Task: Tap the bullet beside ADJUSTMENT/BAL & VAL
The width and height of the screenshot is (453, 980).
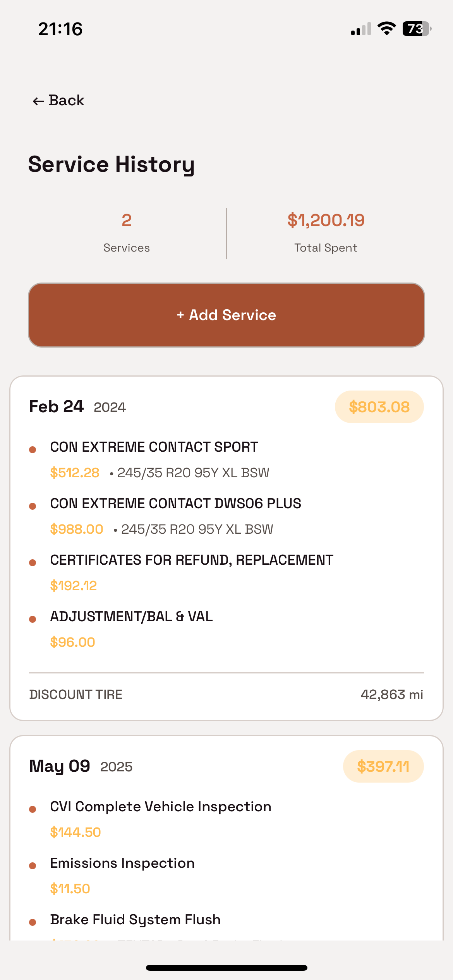Action: pos(33,619)
